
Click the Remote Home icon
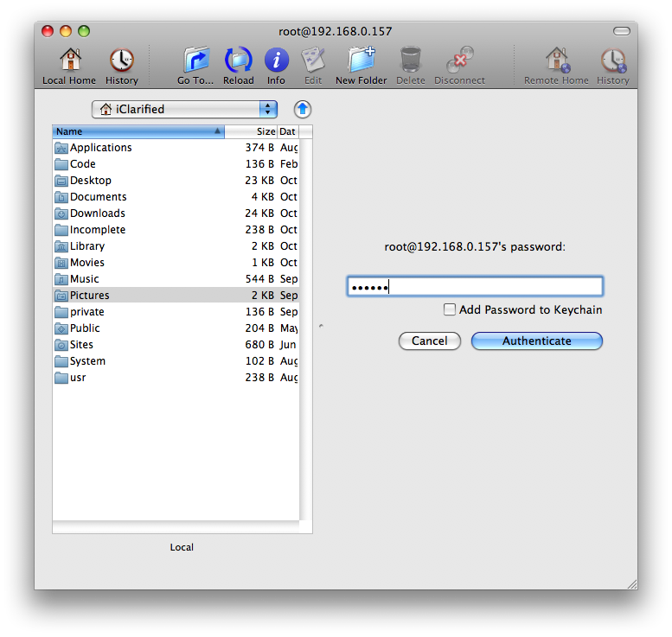pyautogui.click(x=556, y=61)
